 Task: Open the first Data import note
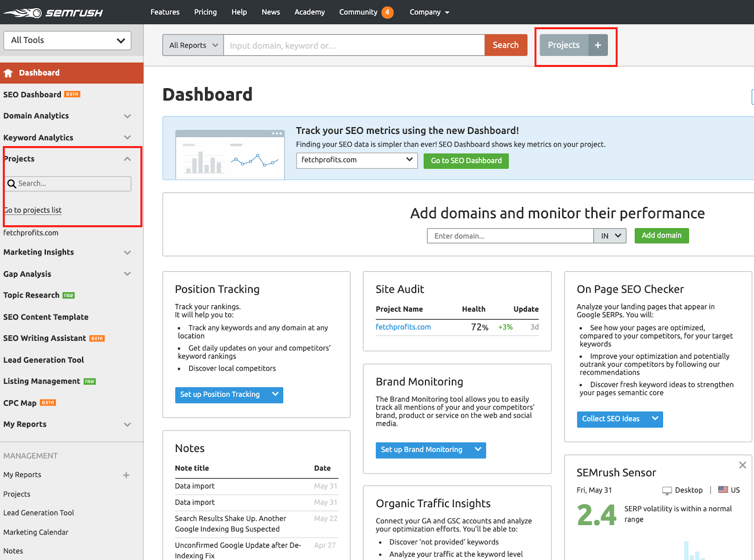click(x=195, y=486)
